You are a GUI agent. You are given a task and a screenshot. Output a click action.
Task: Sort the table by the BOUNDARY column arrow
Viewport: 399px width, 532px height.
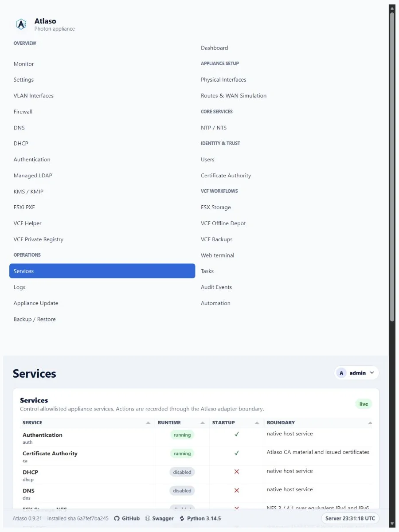click(x=370, y=423)
